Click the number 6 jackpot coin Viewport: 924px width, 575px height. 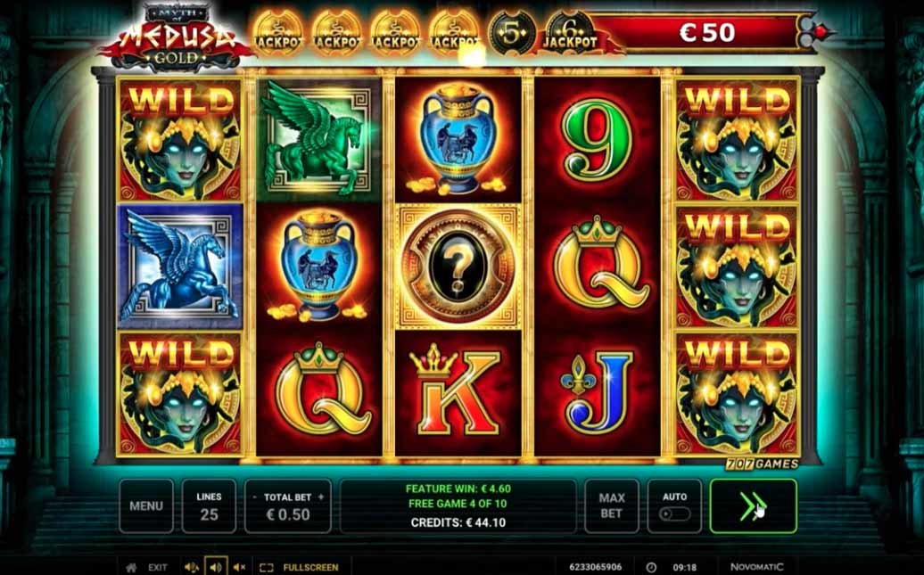(570, 33)
